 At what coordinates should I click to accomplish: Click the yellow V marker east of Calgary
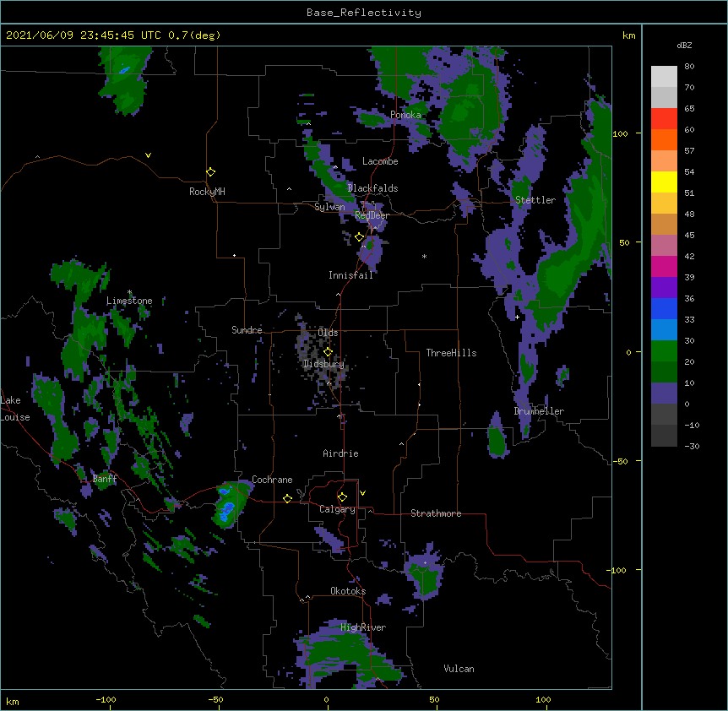[x=362, y=493]
